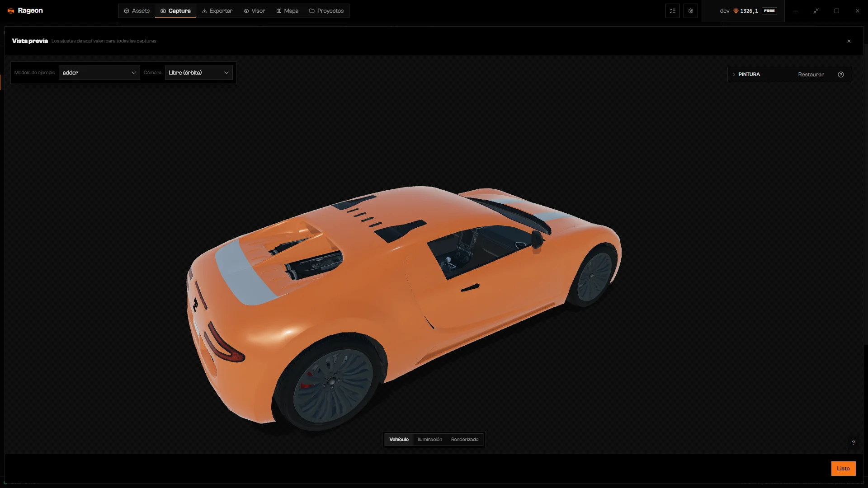Click the Listo button
This screenshot has height=488, width=868.
843,469
